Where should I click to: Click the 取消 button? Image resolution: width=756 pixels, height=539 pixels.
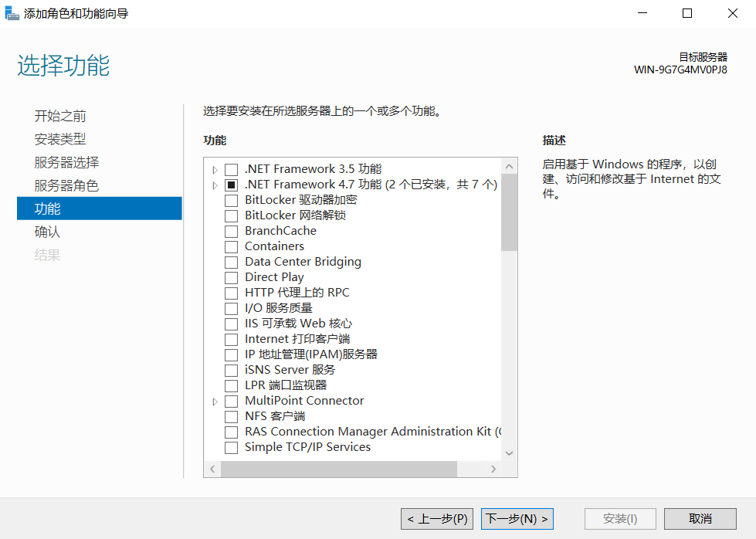(x=700, y=519)
